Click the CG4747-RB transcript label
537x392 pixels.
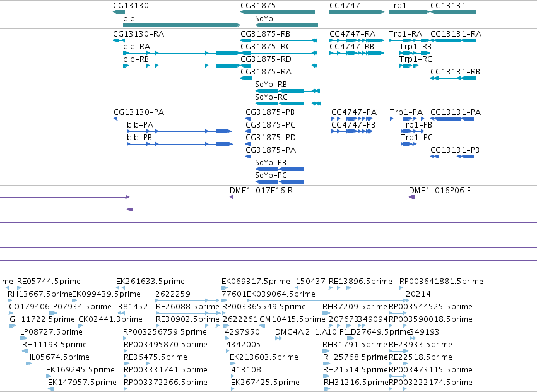(x=351, y=47)
